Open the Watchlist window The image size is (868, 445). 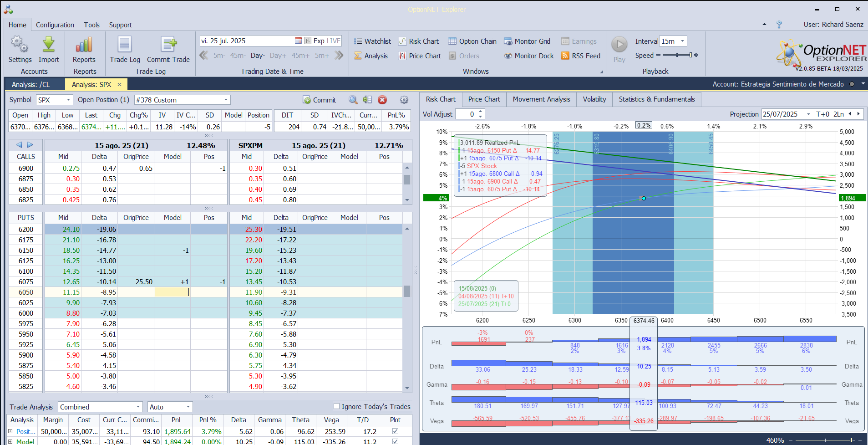point(373,41)
